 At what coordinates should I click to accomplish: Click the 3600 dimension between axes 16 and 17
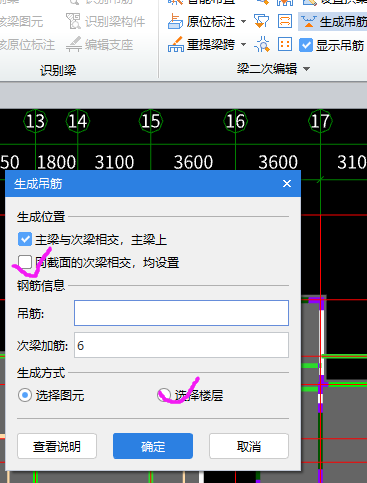[278, 163]
